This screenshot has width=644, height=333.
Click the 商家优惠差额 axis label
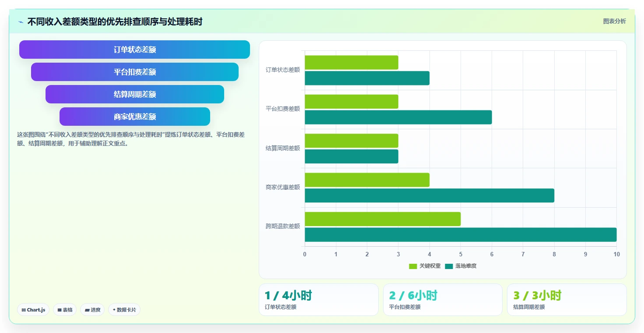click(283, 187)
